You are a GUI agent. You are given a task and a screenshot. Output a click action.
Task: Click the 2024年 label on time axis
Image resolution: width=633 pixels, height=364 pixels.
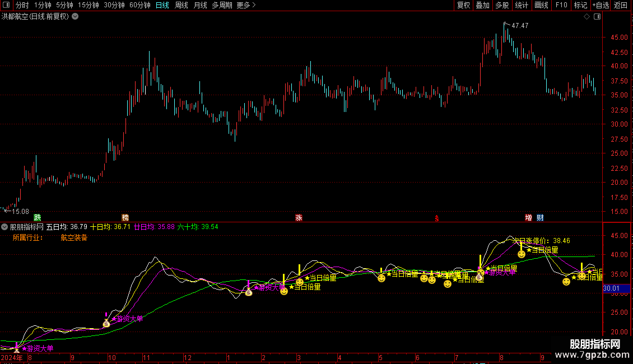pos(12,357)
